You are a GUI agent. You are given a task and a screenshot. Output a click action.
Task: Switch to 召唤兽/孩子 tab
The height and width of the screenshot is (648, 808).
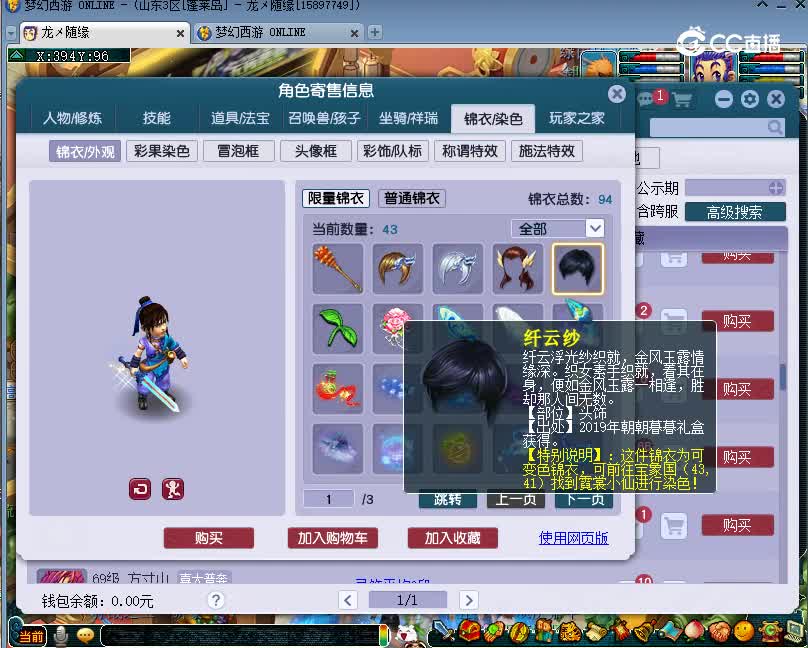324,118
